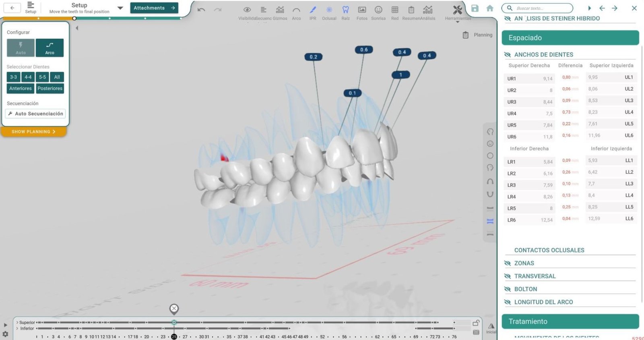Screen dimensions: 644x340
Task: Open the Herramientas tools icon
Action: (458, 10)
